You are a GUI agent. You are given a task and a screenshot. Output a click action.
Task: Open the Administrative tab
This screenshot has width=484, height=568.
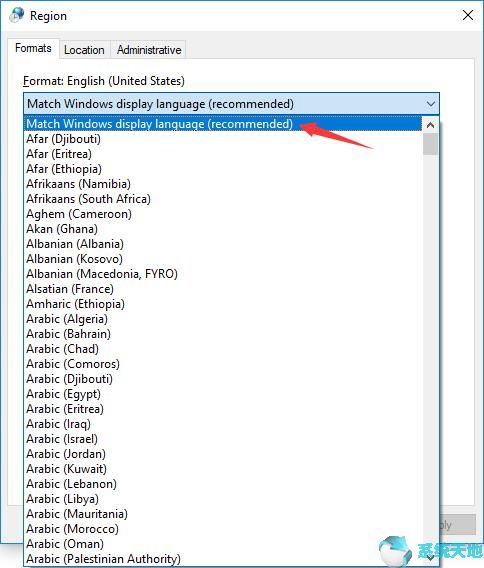pos(149,50)
